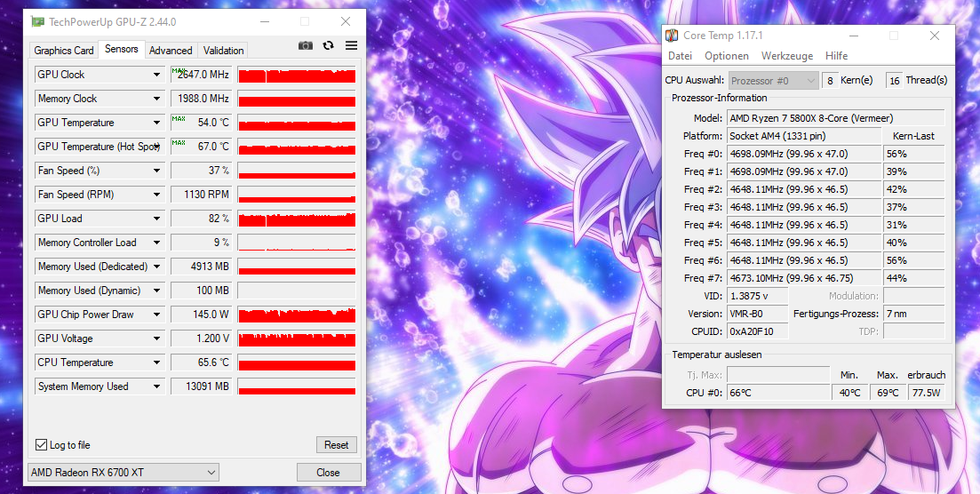The image size is (980, 494).
Task: Click the 8 Kern(e) core count field
Action: click(x=830, y=81)
